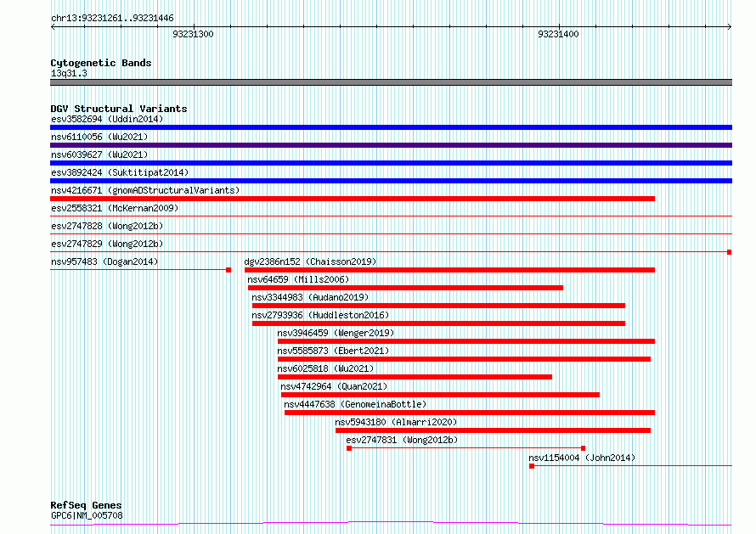This screenshot has height=534, width=756.
Task: Open dgv2386n152 (Chaisson2019) variant label
Action: point(310,261)
